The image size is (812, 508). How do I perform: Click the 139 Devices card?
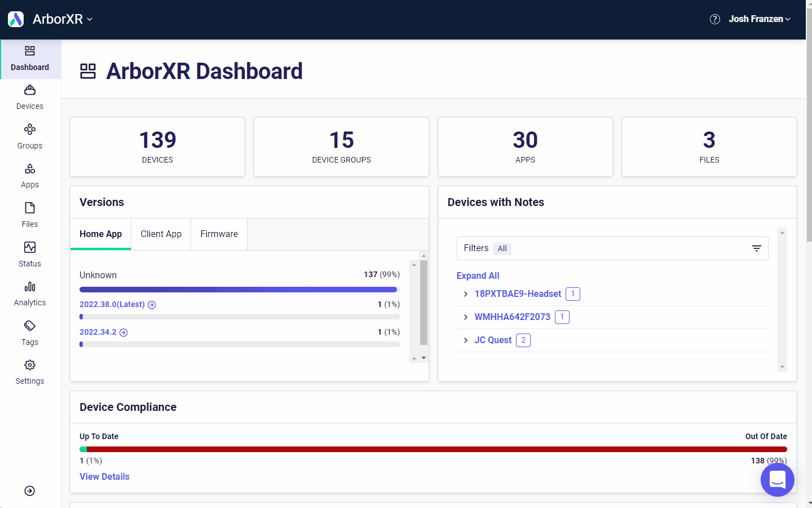[x=157, y=147]
